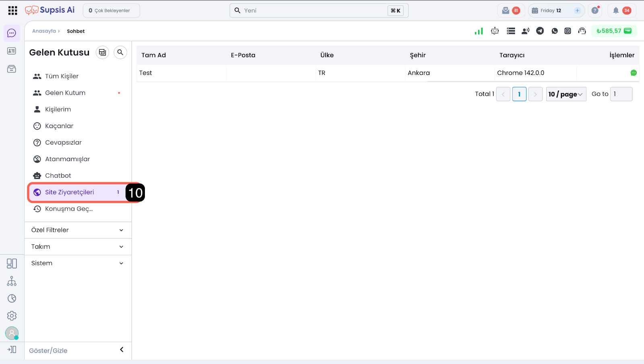Click the green chat icon in Test row
This screenshot has width=644, height=364.
point(633,73)
